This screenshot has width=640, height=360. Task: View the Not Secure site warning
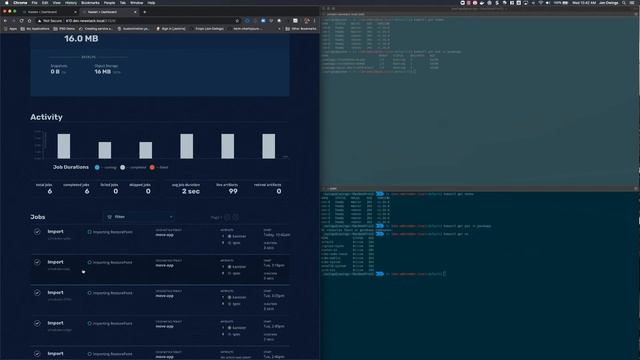coord(50,20)
